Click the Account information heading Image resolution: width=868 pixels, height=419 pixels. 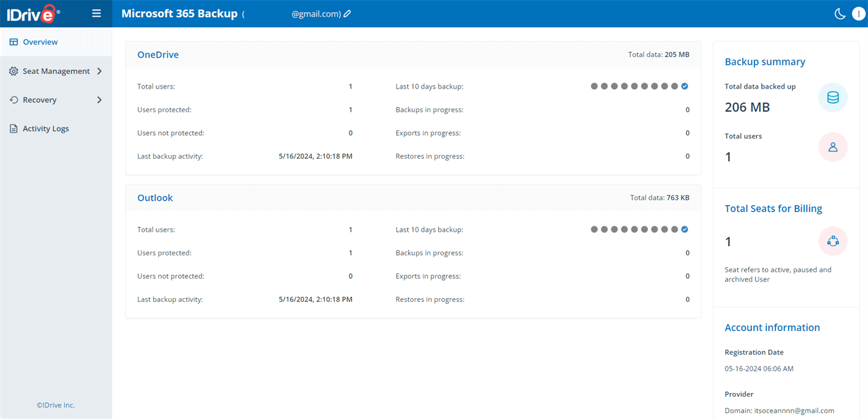tap(773, 328)
